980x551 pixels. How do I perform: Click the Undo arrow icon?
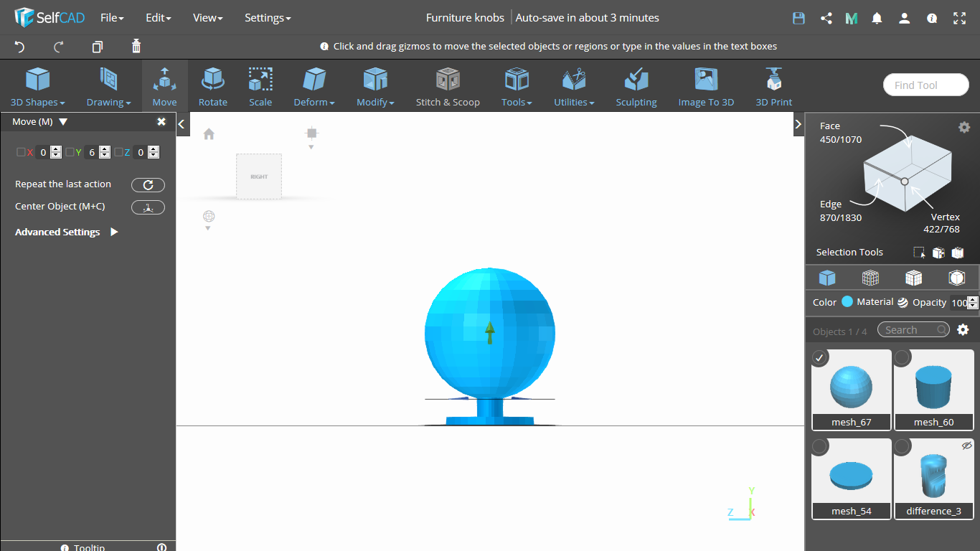click(x=20, y=47)
